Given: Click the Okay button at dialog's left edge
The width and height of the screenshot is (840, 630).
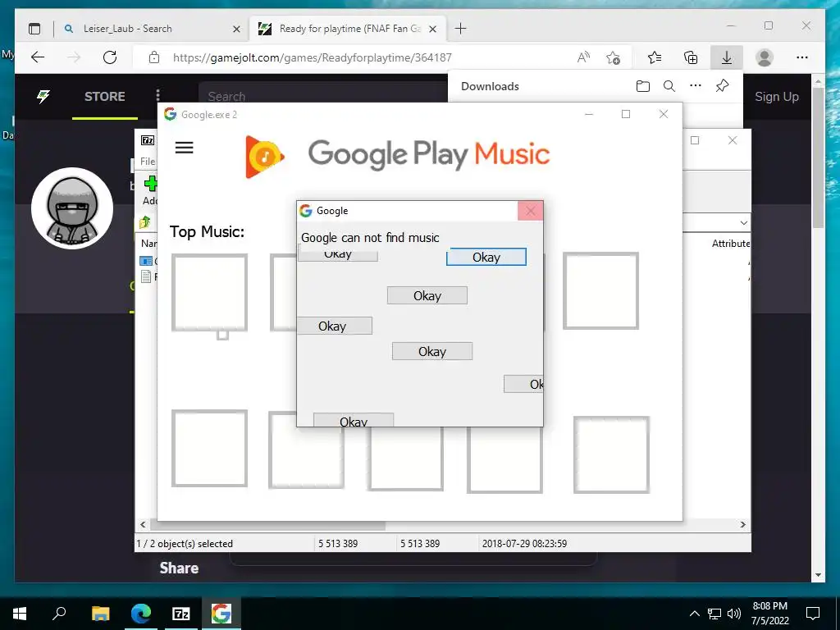Looking at the screenshot, I should point(335,326).
